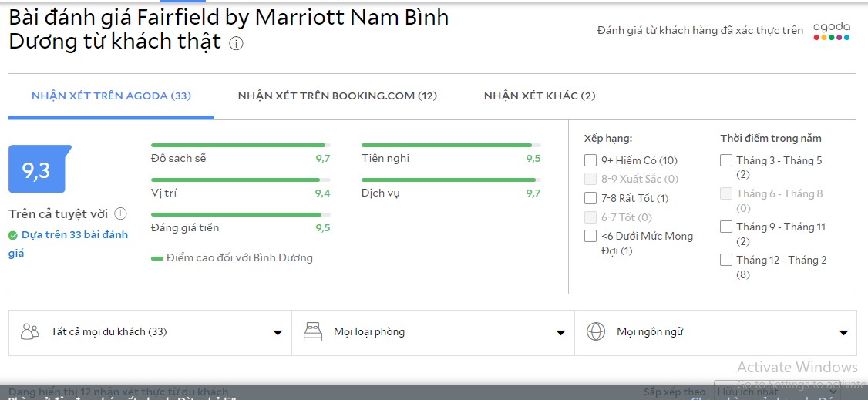Switch to Nhận xét trên Booking.com tab

(337, 96)
